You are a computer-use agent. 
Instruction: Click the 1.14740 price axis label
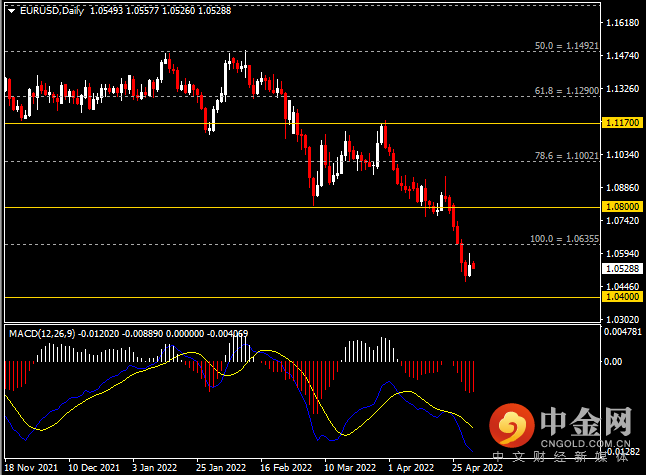[623, 56]
